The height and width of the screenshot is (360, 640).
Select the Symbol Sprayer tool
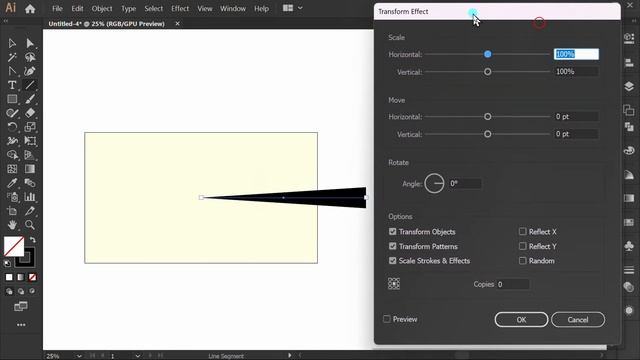click(12, 197)
